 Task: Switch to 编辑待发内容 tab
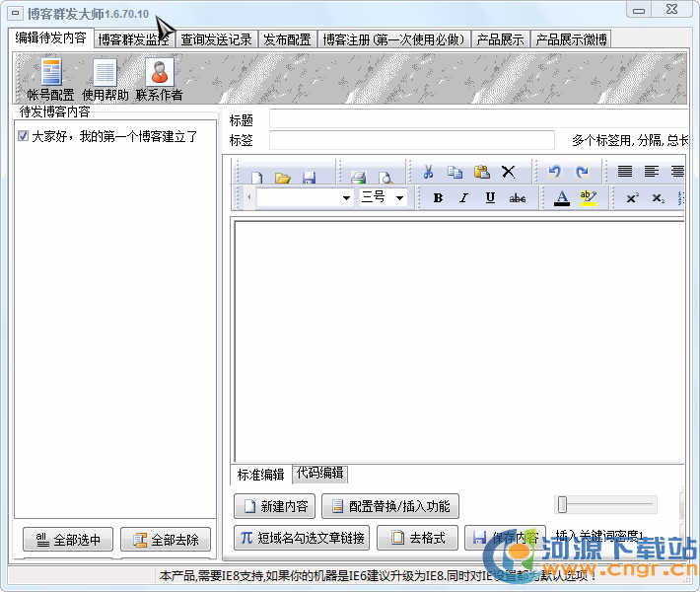click(50, 37)
